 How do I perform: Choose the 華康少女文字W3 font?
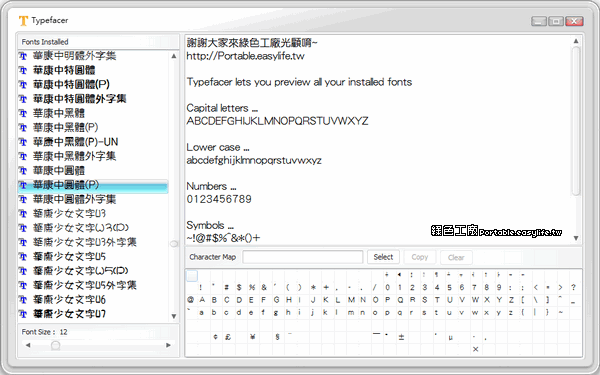click(x=93, y=214)
